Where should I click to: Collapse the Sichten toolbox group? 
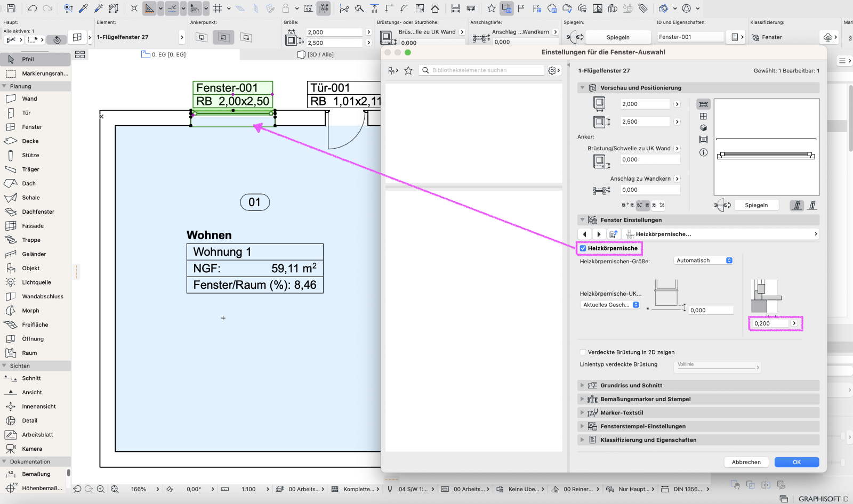point(4,366)
